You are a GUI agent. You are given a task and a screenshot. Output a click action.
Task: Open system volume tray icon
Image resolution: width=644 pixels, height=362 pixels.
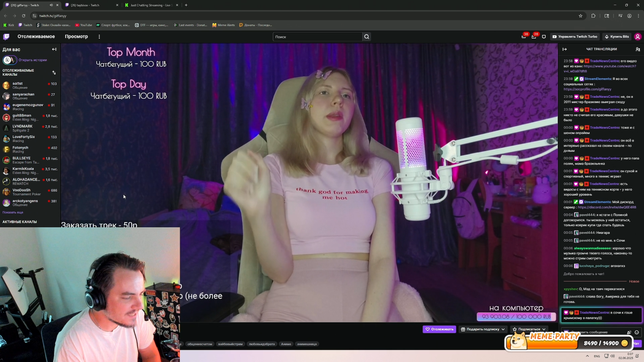coord(613,356)
